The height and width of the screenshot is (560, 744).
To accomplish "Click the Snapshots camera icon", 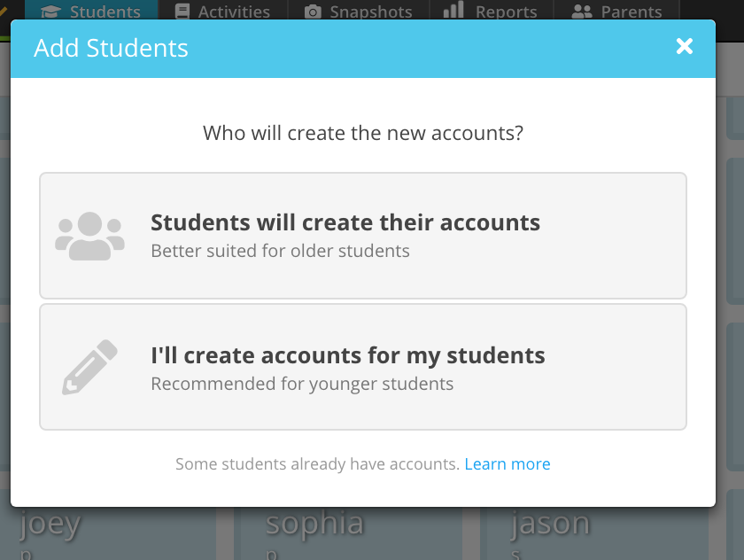I will click(x=313, y=12).
